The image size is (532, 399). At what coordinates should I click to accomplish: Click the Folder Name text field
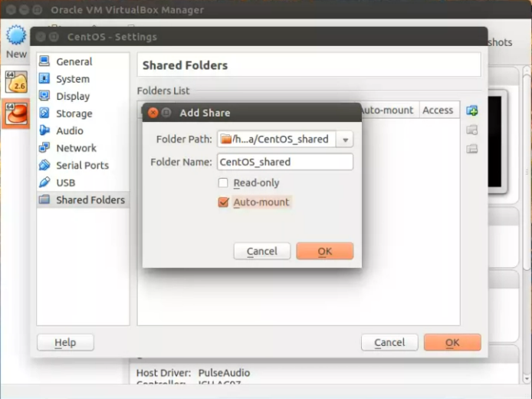pyautogui.click(x=285, y=162)
